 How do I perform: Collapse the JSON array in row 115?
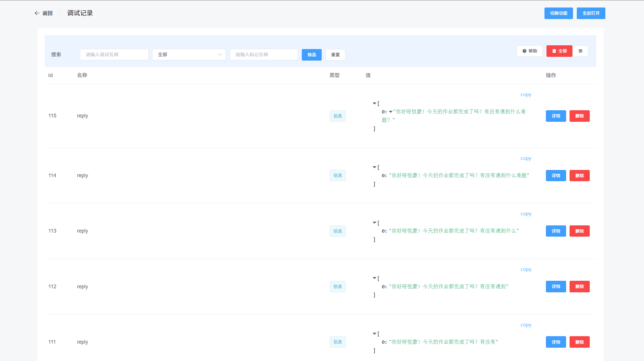coord(374,103)
